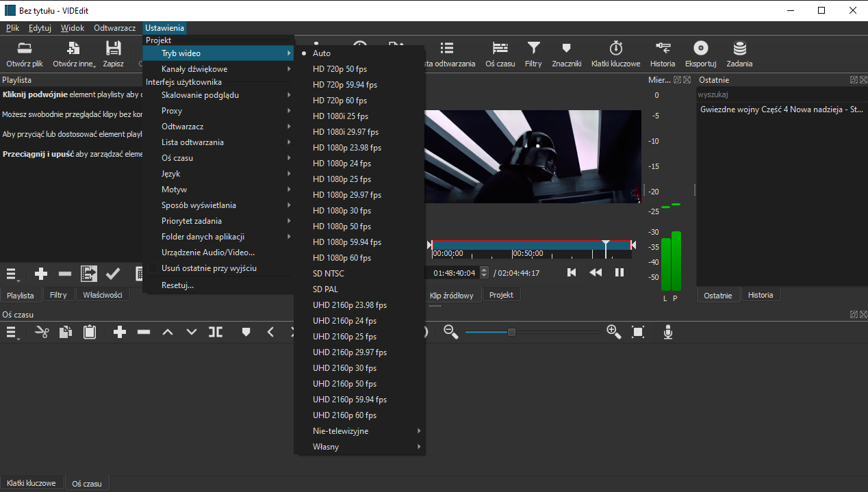This screenshot has height=492, width=868.
Task: Expand the Język submenu
Action: (x=218, y=174)
